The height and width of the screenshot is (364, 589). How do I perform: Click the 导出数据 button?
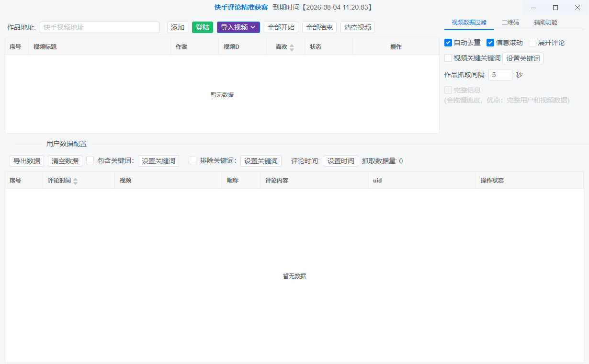[x=27, y=161]
